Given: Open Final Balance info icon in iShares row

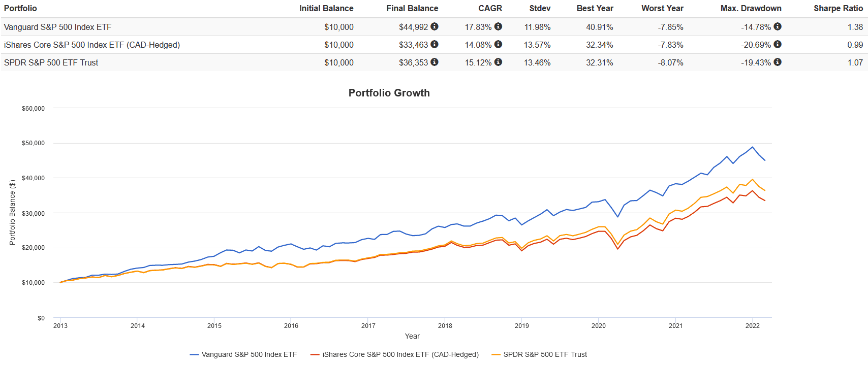Looking at the screenshot, I should click(x=435, y=44).
